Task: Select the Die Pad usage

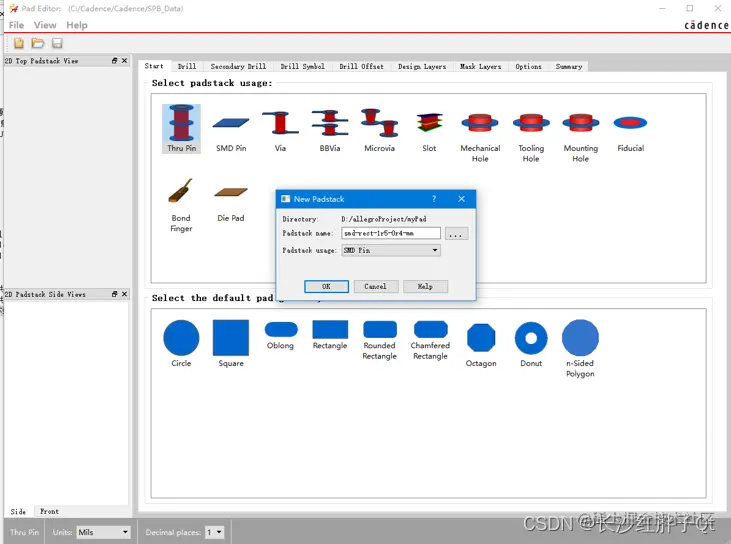Action: tap(231, 203)
